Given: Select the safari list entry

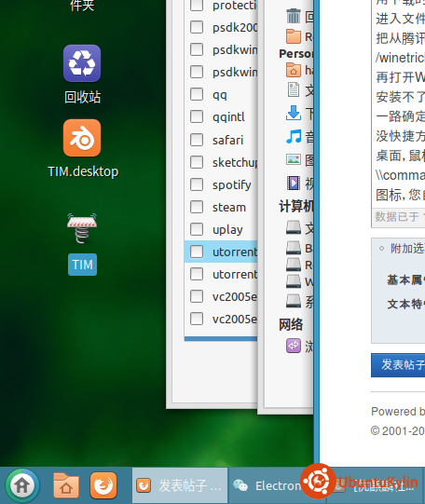Looking at the screenshot, I should coord(221,140).
